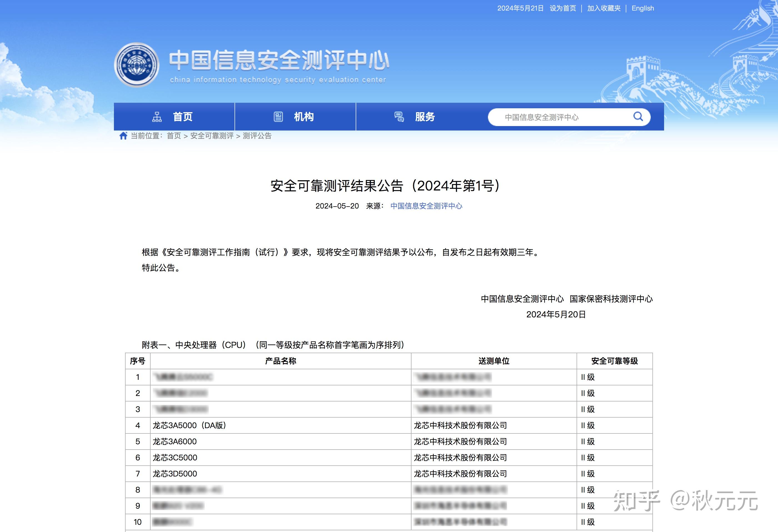Click the header date 2024年5月21日
Screen dimensions: 778x532
520,8
